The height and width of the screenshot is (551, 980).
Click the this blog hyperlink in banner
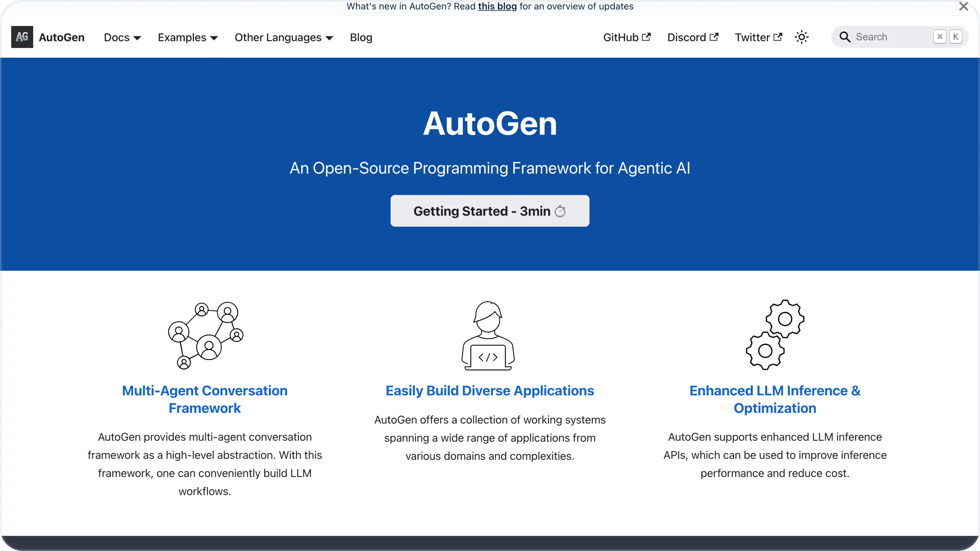coord(497,6)
